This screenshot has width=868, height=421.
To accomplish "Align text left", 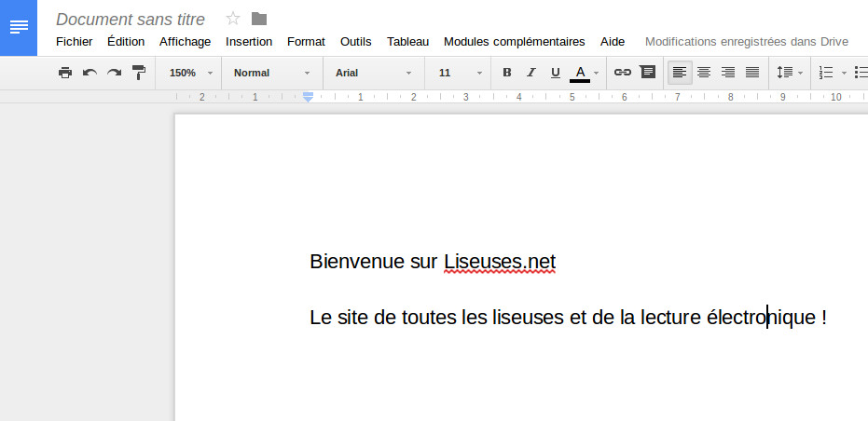I will click(680, 73).
